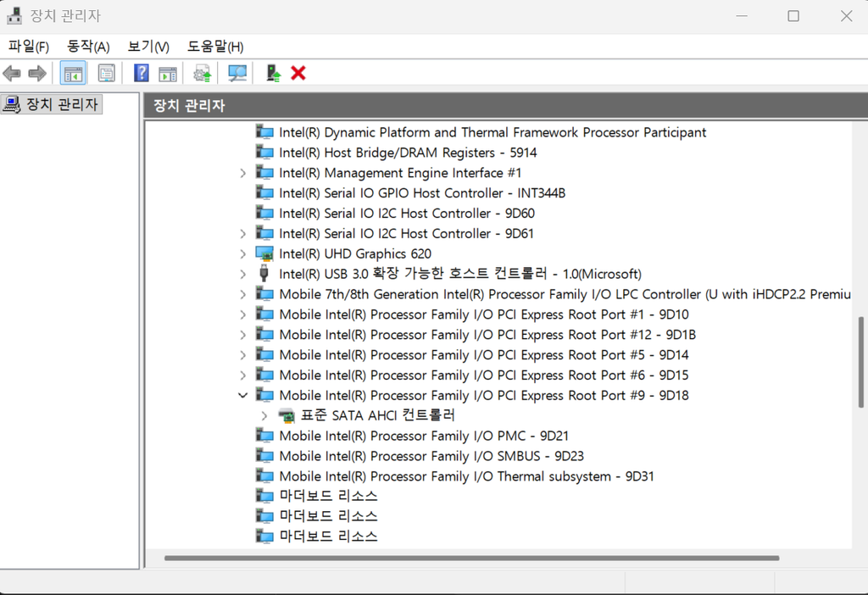Select the 표준 SATA AHCI 컨트롤러 label

[377, 415]
